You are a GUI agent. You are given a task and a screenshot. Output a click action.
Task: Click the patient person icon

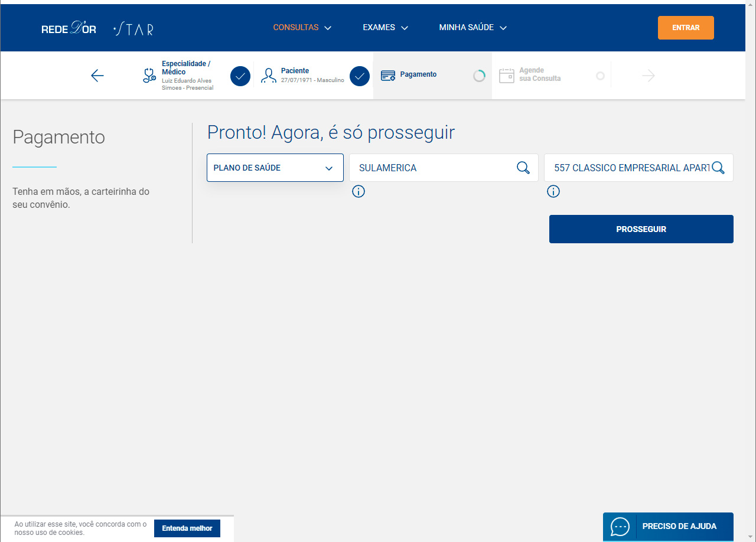(269, 75)
